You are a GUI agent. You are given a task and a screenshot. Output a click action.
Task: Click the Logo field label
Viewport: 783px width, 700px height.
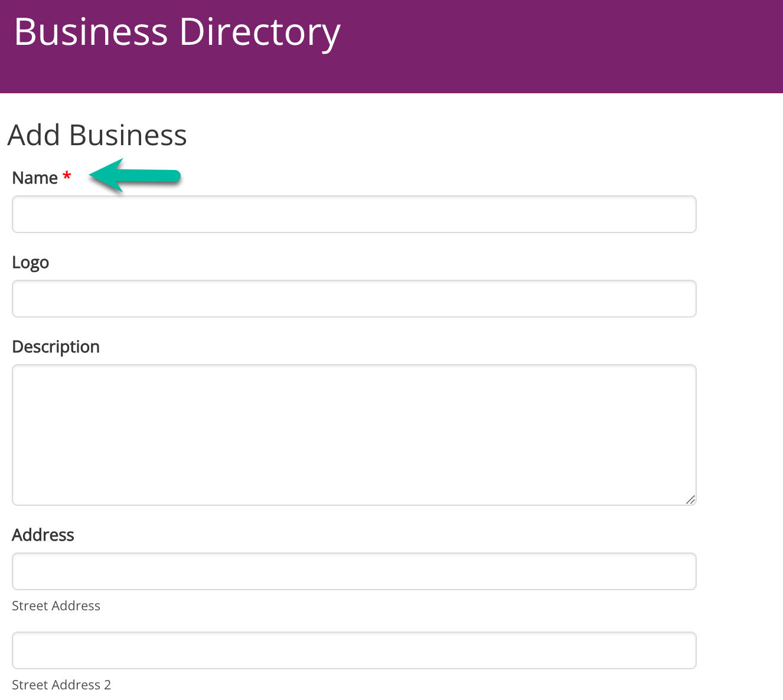point(31,263)
